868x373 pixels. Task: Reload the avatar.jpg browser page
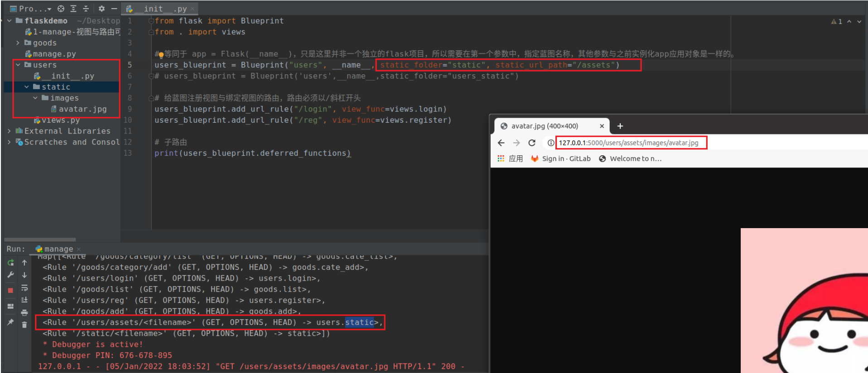click(532, 143)
